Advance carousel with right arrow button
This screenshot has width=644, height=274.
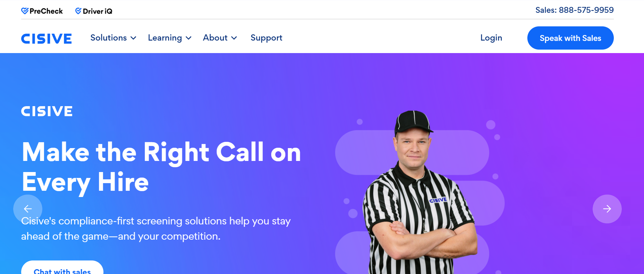[607, 209]
